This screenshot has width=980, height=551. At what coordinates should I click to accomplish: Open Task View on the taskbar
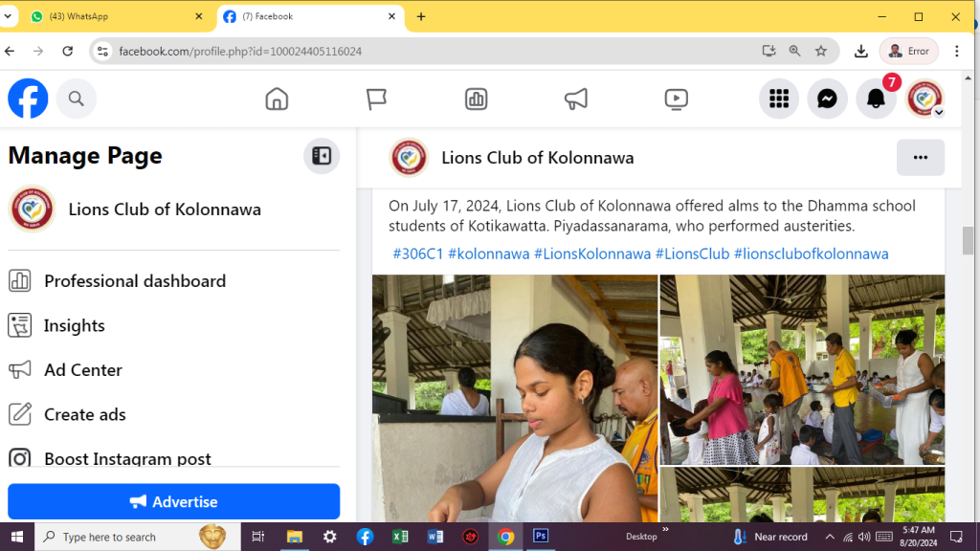[258, 537]
